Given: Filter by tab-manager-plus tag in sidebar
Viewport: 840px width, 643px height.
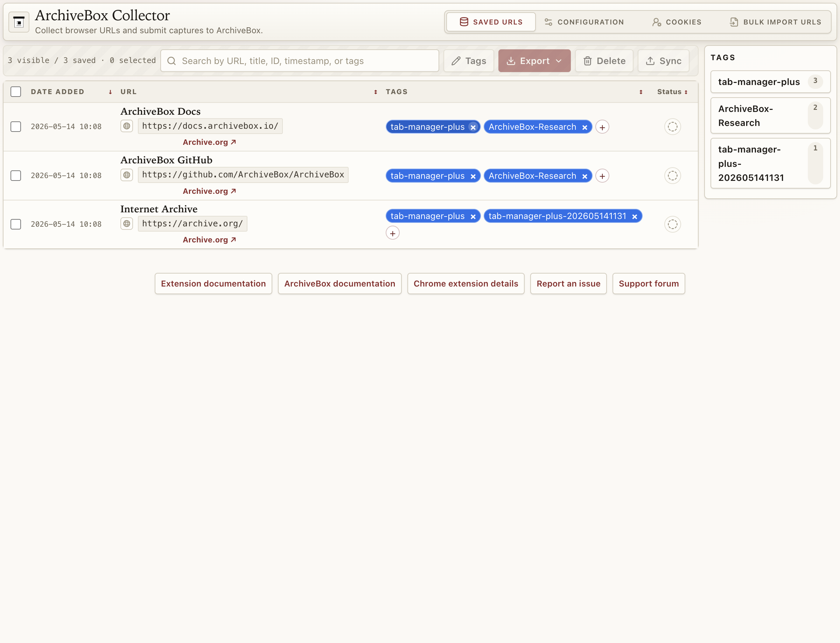Looking at the screenshot, I should click(x=770, y=82).
